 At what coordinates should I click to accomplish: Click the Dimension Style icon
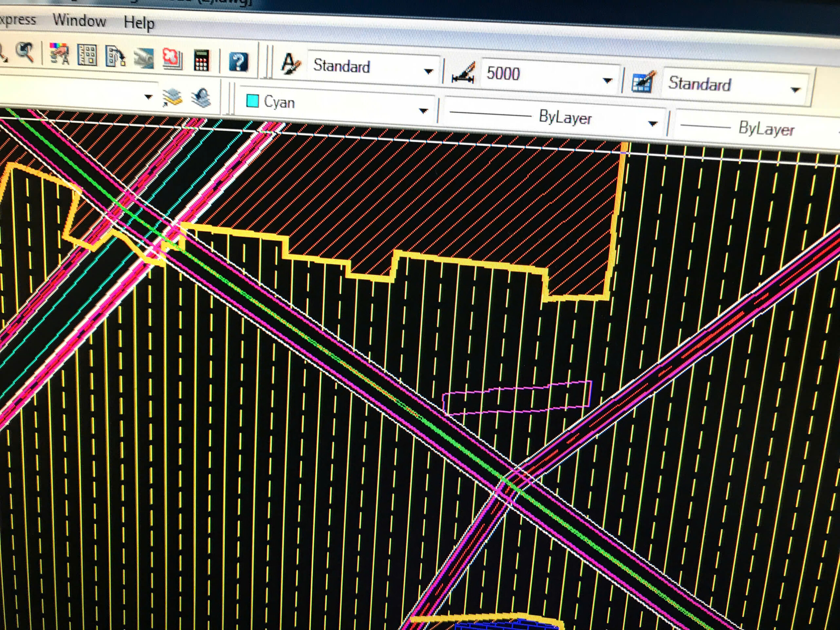click(463, 72)
